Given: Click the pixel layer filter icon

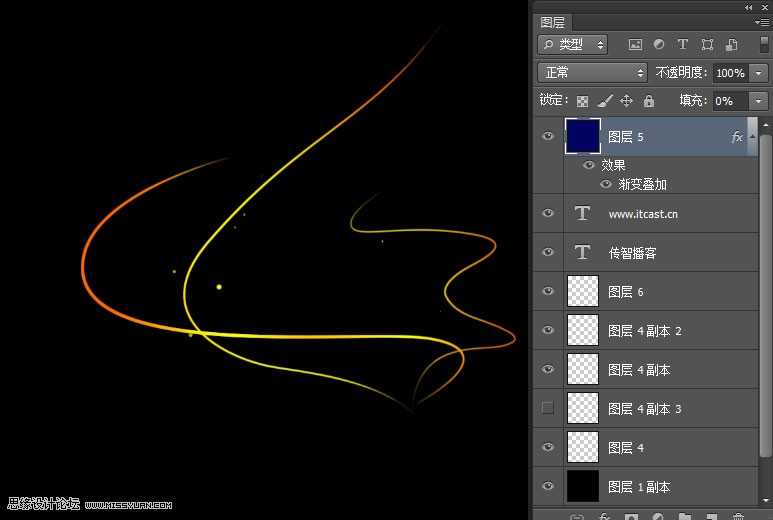Looking at the screenshot, I should [635, 45].
